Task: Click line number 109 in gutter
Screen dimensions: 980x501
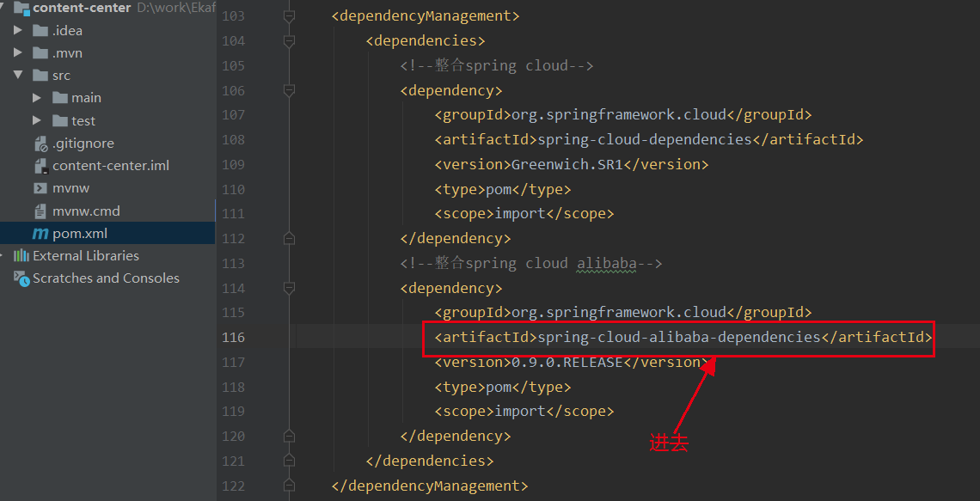Action: [x=233, y=165]
